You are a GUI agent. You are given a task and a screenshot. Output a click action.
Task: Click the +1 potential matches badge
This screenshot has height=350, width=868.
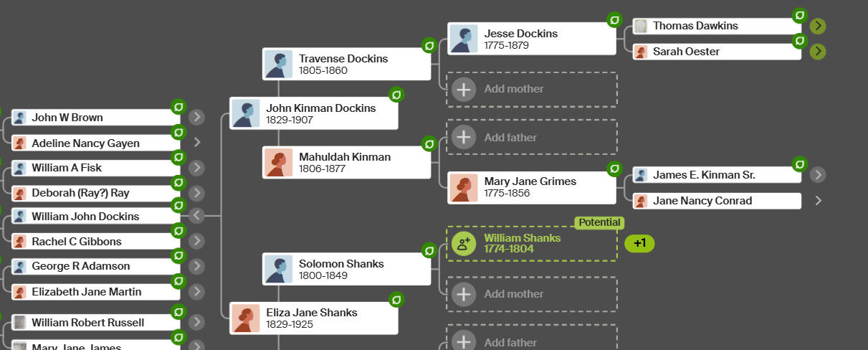[639, 243]
